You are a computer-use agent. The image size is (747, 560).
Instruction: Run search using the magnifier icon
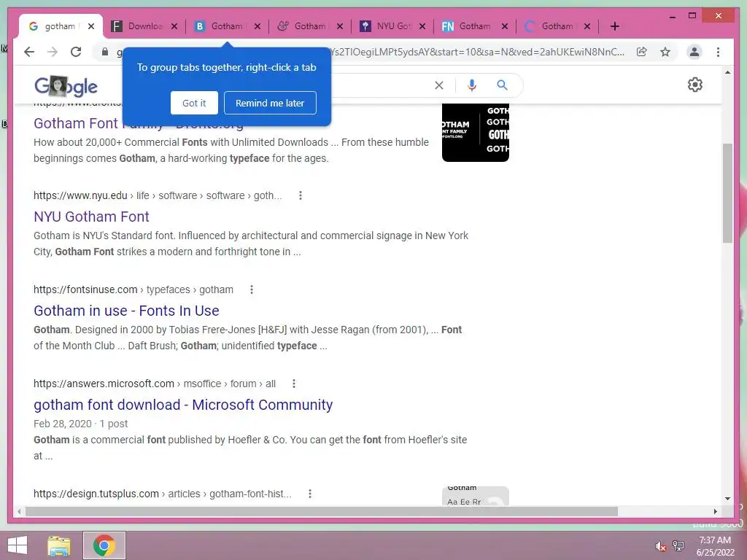click(502, 85)
